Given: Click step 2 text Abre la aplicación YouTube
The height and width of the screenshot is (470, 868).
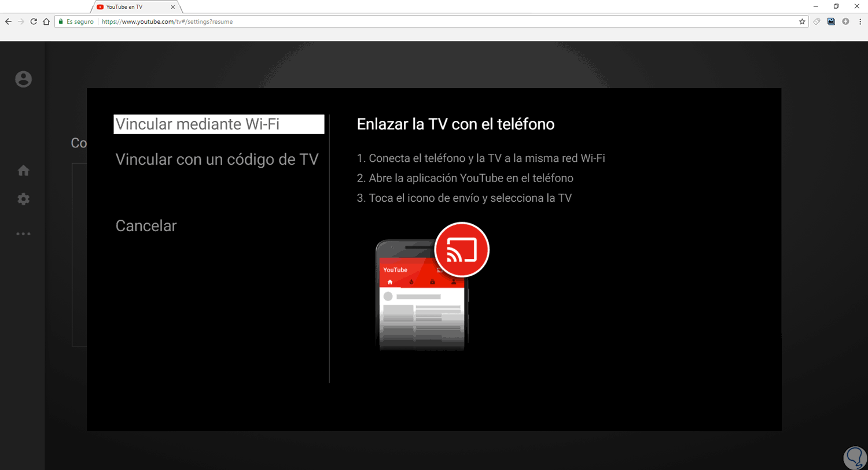Looking at the screenshot, I should point(465,178).
